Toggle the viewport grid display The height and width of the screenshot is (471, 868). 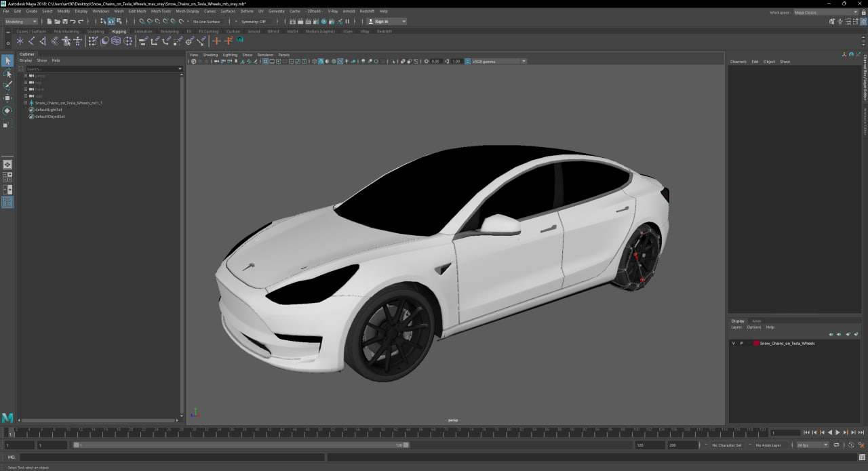point(265,61)
